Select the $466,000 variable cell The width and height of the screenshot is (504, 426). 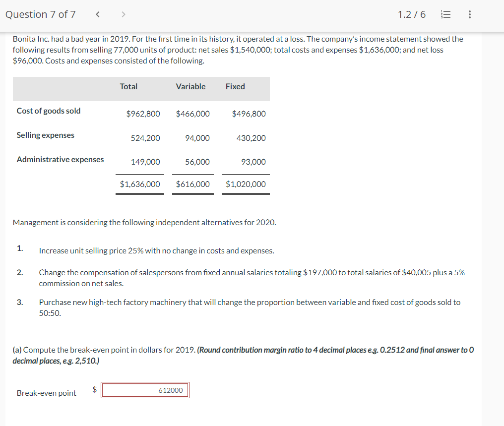pos(193,114)
